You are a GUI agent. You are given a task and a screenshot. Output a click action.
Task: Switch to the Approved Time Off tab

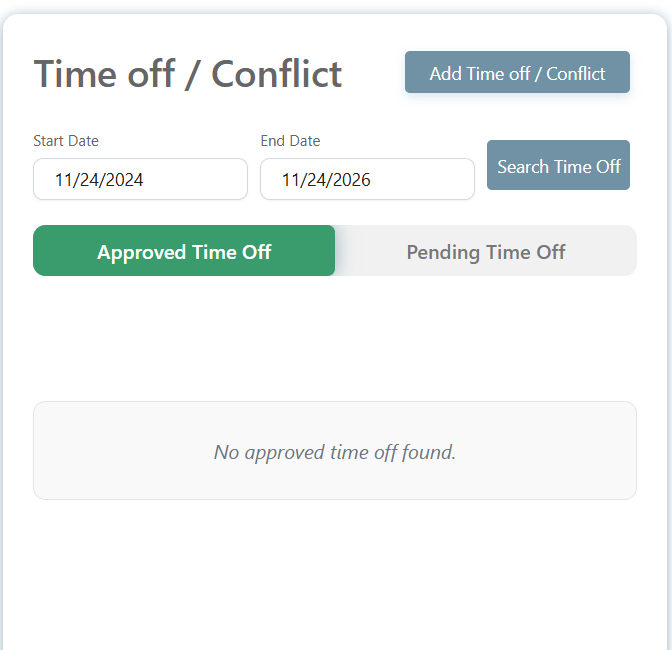184,251
